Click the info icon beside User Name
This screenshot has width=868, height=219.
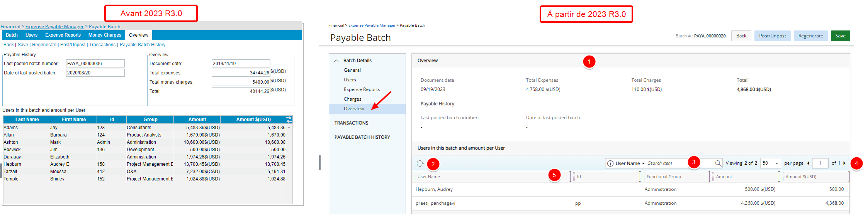pos(610,163)
